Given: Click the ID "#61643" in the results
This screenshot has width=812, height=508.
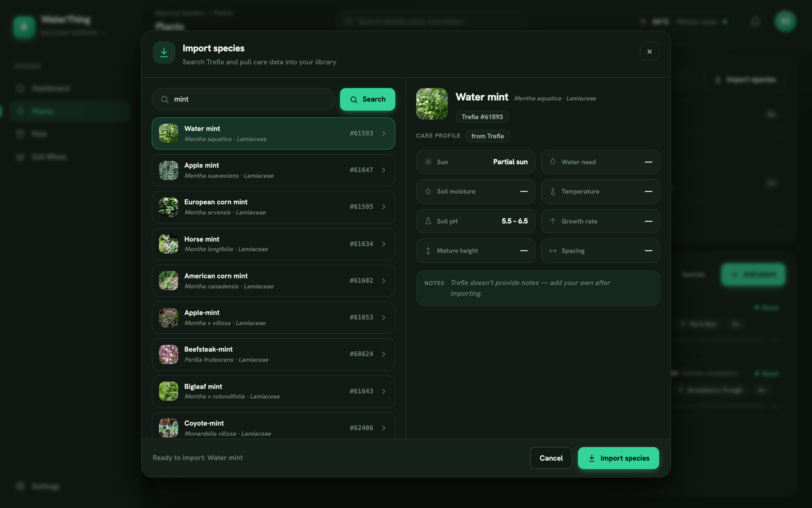Looking at the screenshot, I should click(x=361, y=391).
